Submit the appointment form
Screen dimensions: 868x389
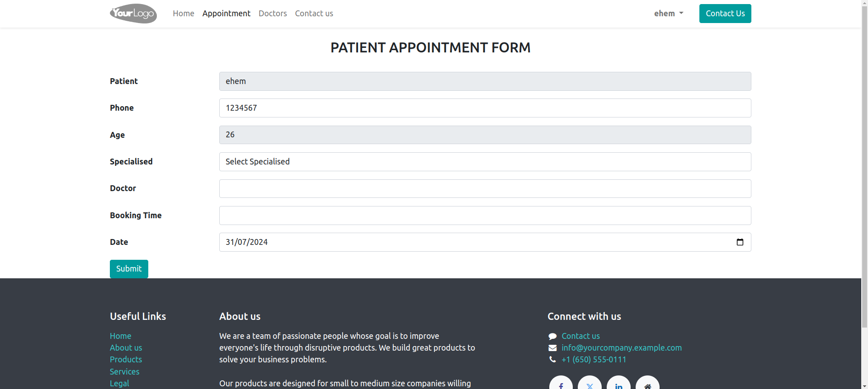click(x=129, y=269)
